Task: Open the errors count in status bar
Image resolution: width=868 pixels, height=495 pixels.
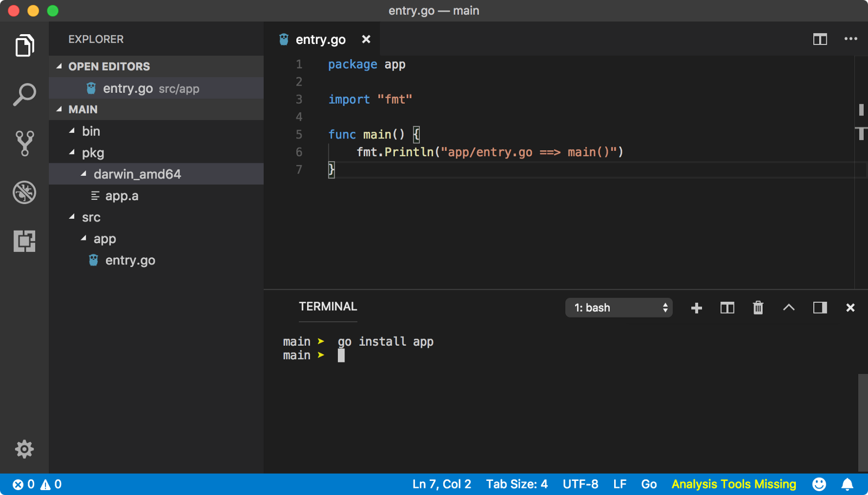Action: [23, 484]
